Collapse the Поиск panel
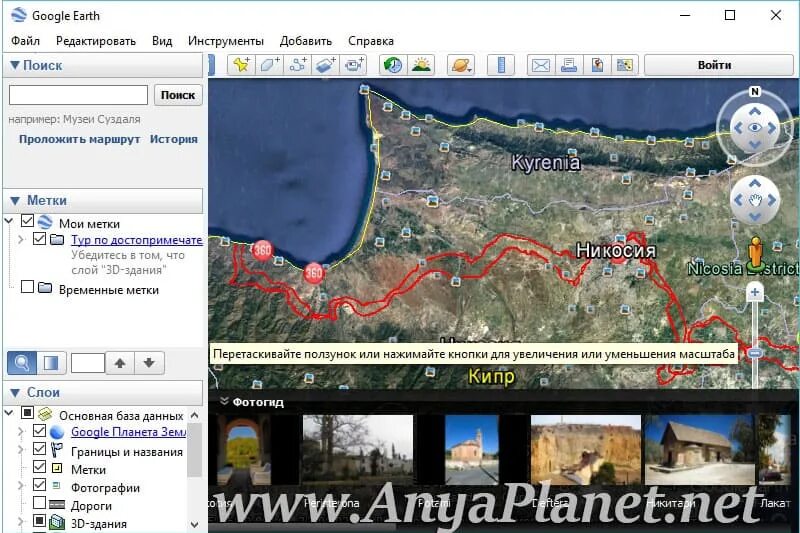 coord(15,65)
